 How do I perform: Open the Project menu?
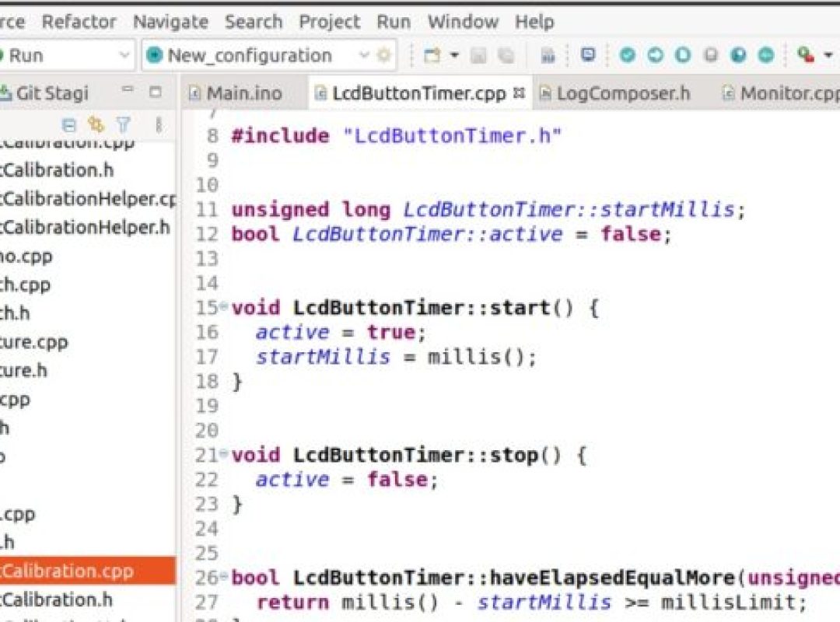pyautogui.click(x=330, y=22)
